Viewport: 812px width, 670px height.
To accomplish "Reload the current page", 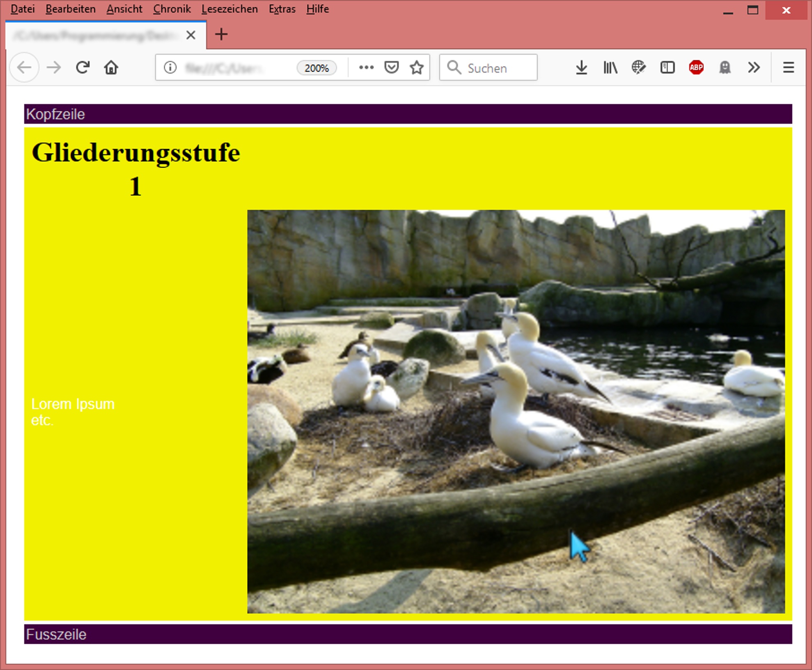I will click(x=83, y=67).
